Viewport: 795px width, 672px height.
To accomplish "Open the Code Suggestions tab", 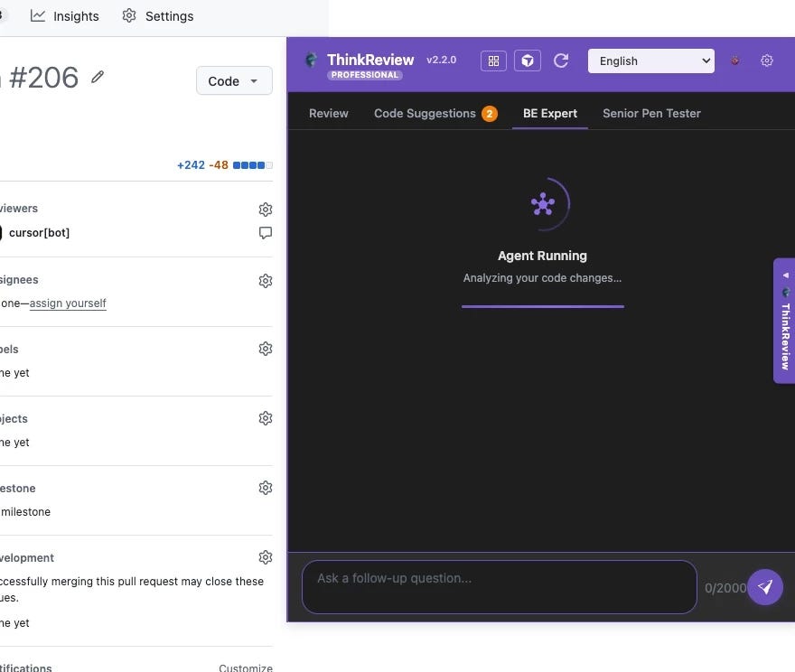I will (x=425, y=113).
